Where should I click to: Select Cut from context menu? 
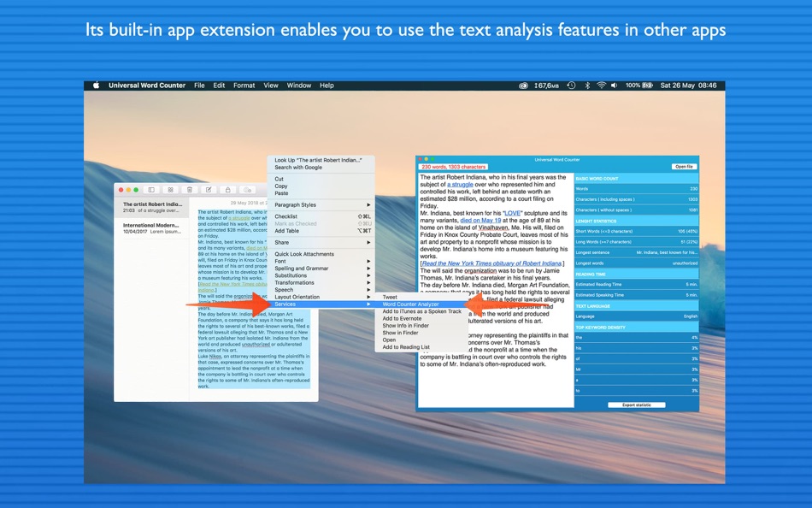(321, 179)
